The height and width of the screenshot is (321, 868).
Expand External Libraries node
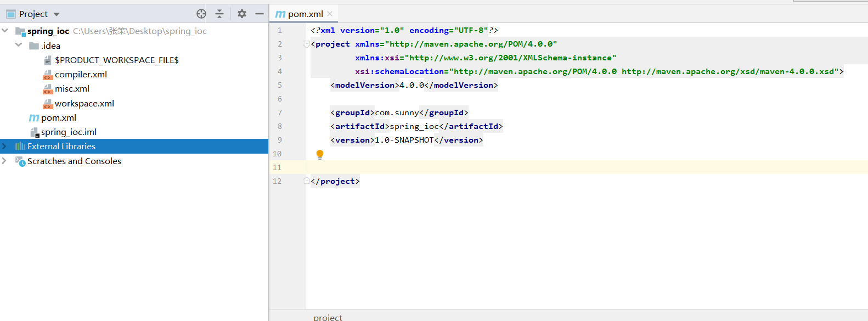point(5,147)
